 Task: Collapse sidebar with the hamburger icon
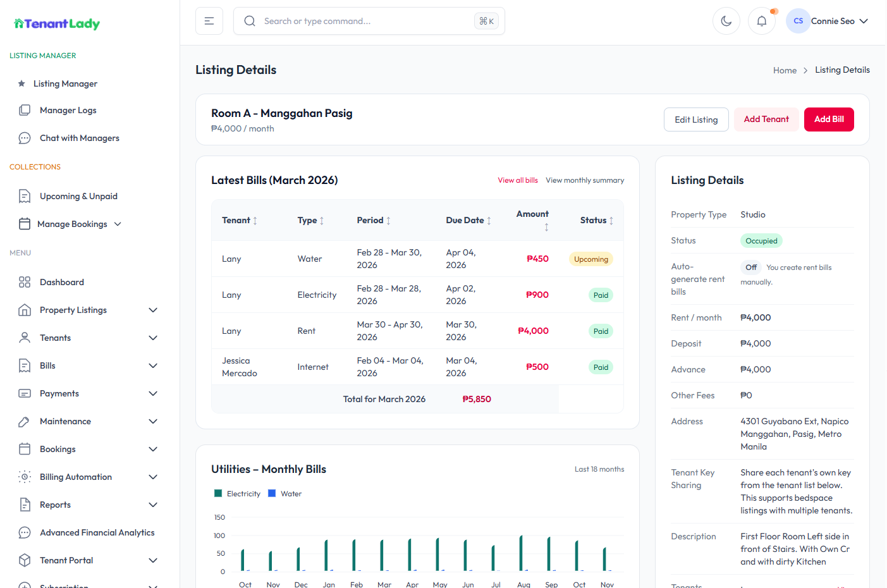pos(209,21)
